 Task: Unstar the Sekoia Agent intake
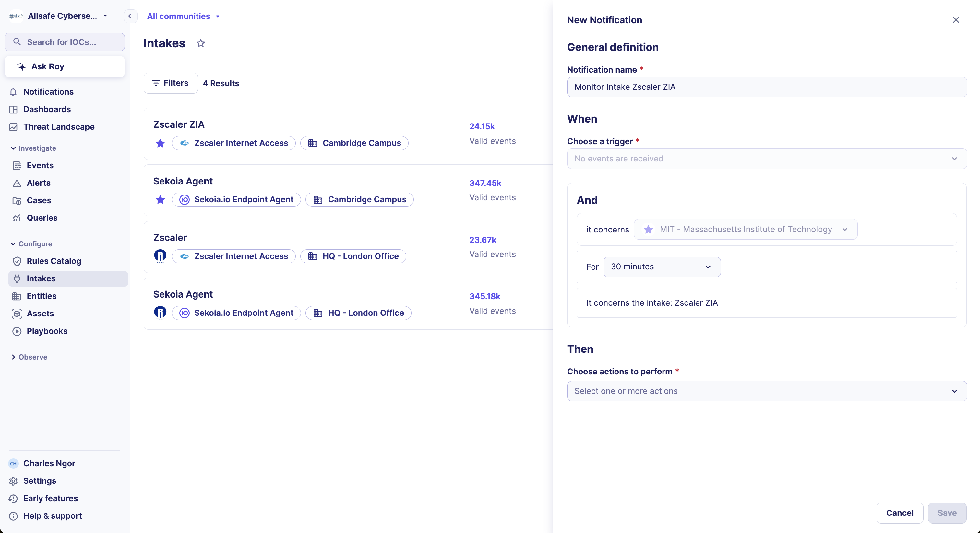click(x=160, y=200)
